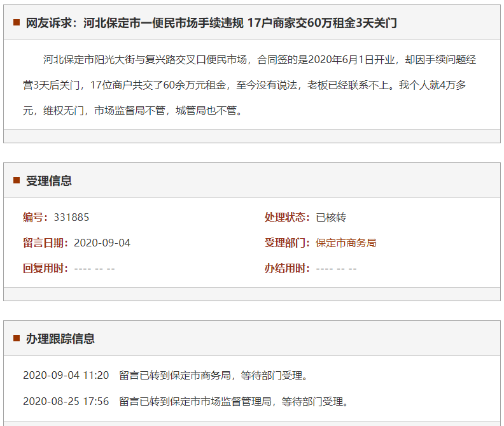Click the complaint body paragraph text
The width and height of the screenshot is (504, 426).
(250, 85)
